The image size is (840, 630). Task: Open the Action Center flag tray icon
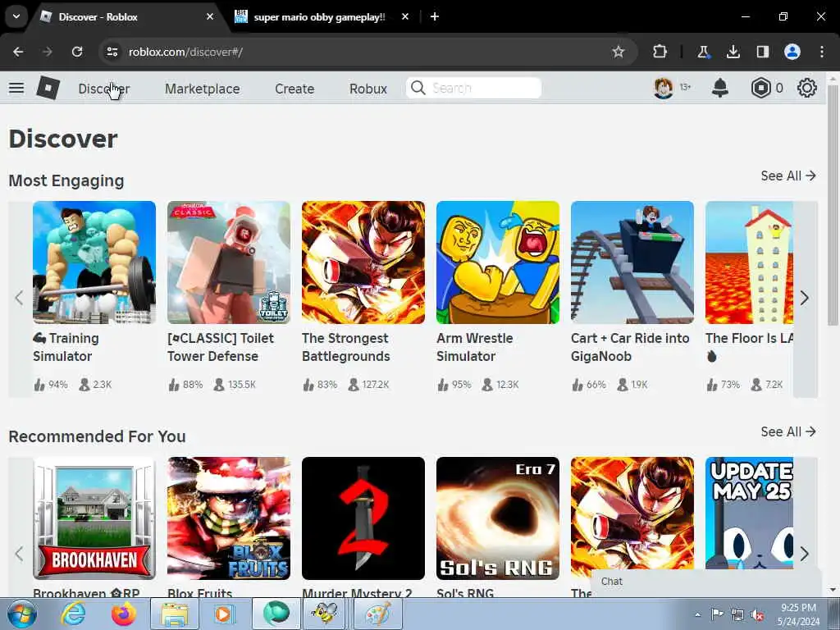(717, 614)
